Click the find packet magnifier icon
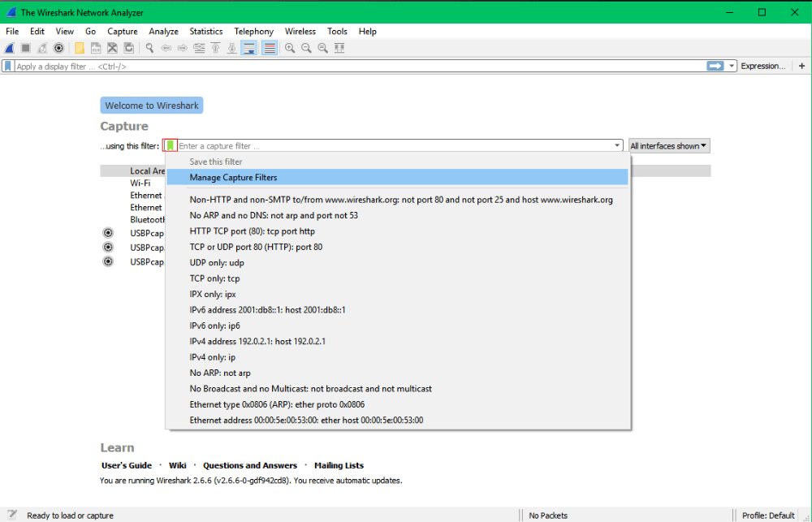 [149, 48]
